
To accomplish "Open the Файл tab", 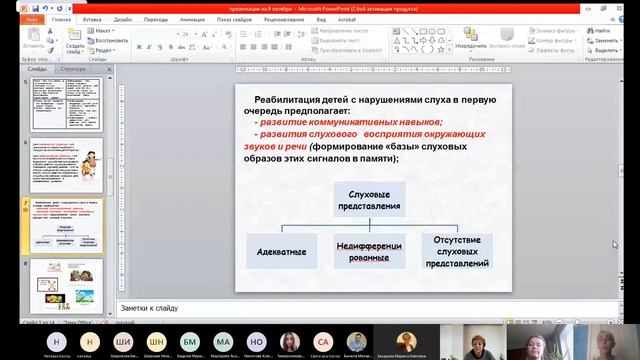I will click(32, 19).
